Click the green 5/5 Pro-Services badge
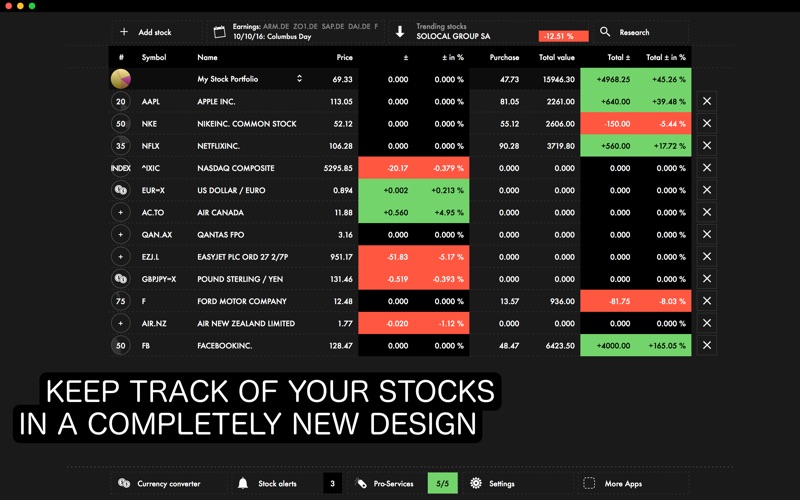800x500 pixels. point(442,483)
